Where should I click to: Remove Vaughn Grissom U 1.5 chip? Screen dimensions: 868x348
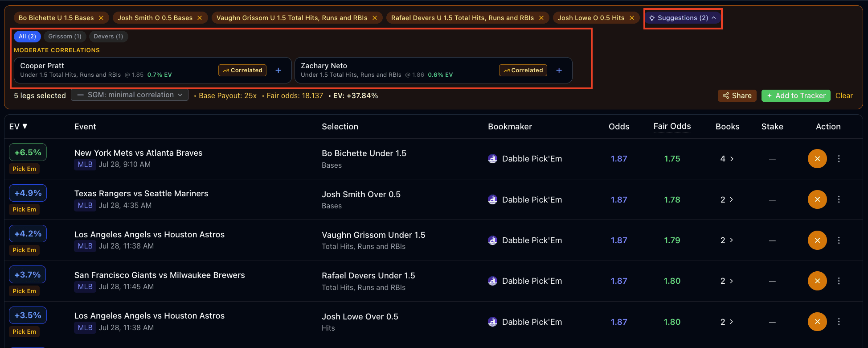point(375,18)
